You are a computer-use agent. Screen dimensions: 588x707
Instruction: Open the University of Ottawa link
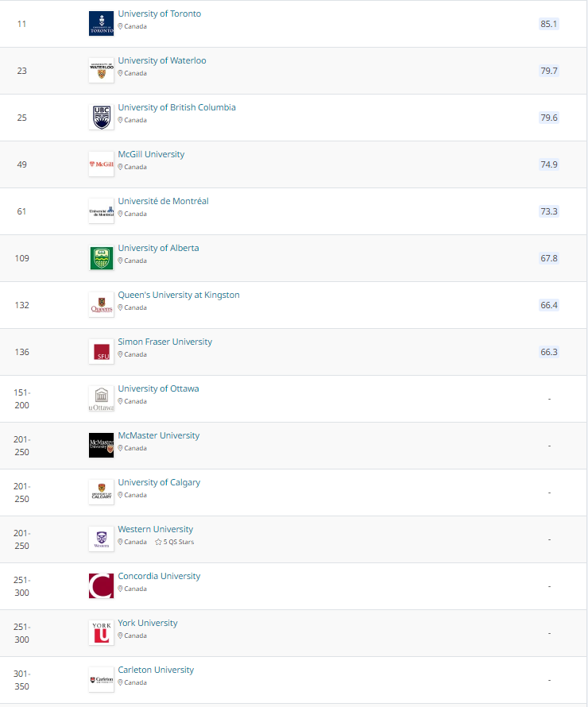[x=158, y=388]
